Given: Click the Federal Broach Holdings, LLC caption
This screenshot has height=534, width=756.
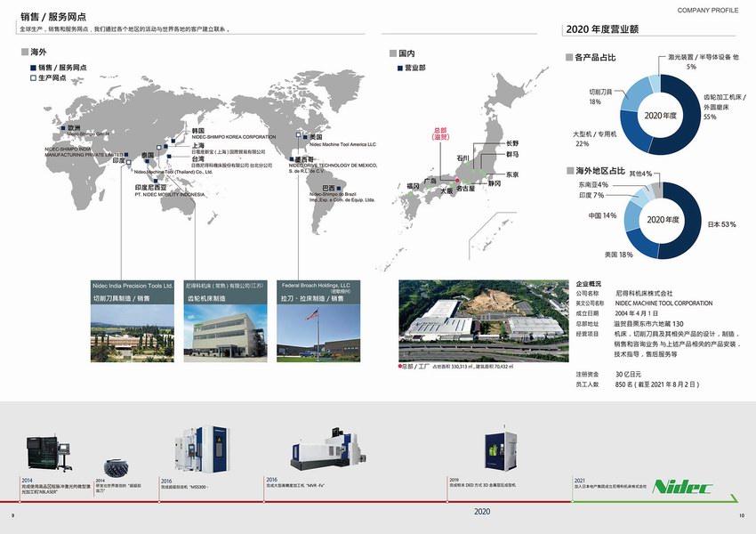Looking at the screenshot, I should tap(315, 287).
